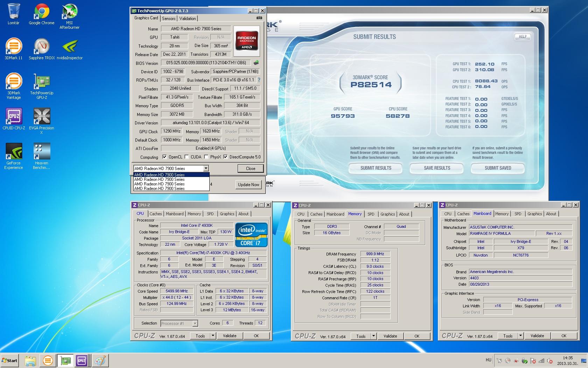
Task: Toggle the OpenCL checkbox in GPU-Z
Action: (164, 157)
